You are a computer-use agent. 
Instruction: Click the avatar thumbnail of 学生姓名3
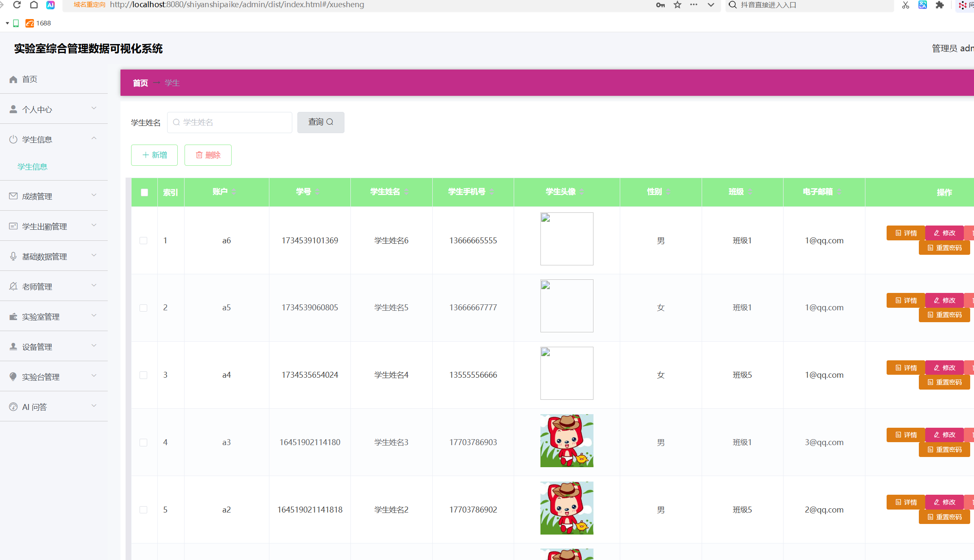(x=567, y=441)
